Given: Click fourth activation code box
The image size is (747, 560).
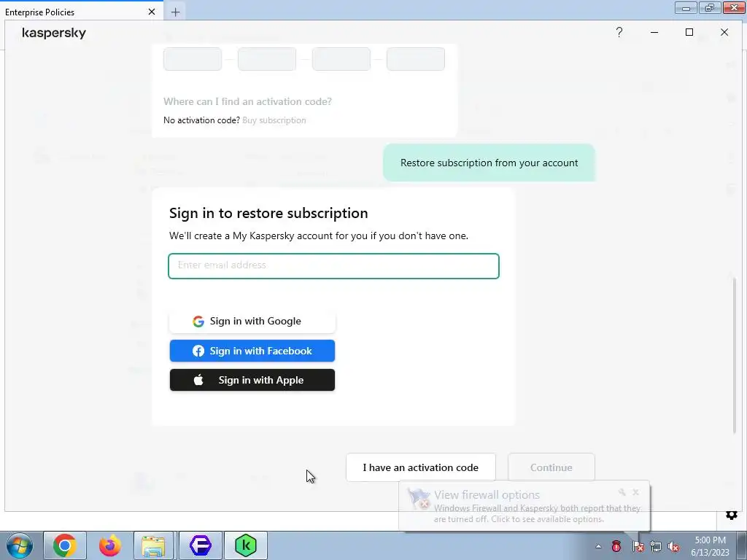Looking at the screenshot, I should 416,59.
